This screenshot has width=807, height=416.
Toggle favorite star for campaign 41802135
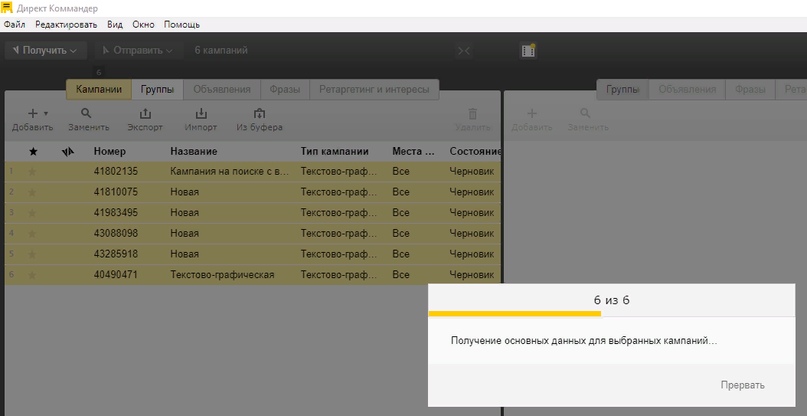[x=32, y=172]
